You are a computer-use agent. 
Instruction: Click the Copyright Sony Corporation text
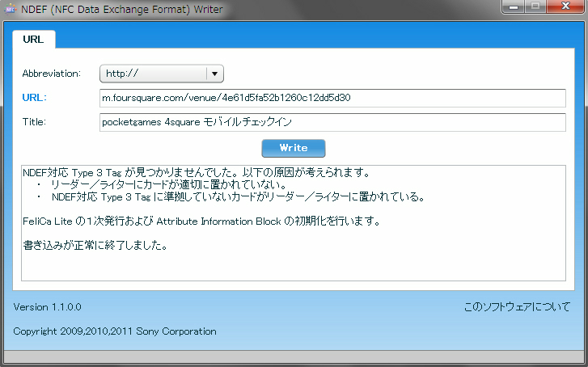(115, 331)
